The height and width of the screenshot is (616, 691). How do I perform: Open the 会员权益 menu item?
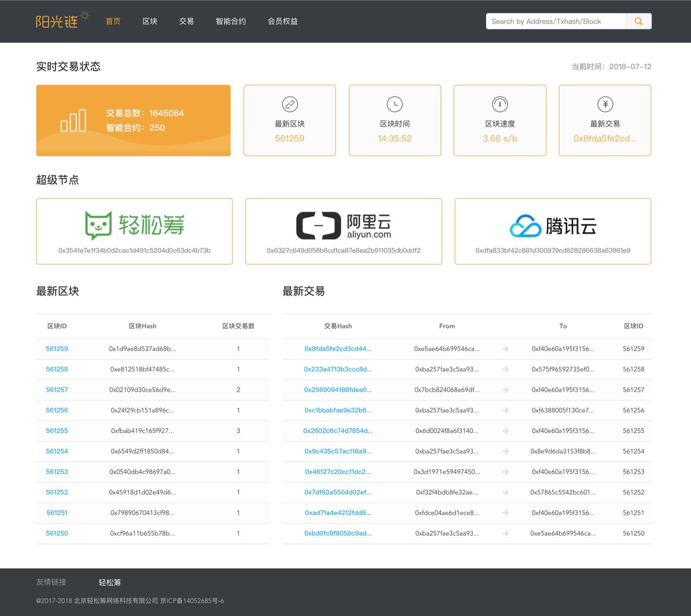(283, 21)
